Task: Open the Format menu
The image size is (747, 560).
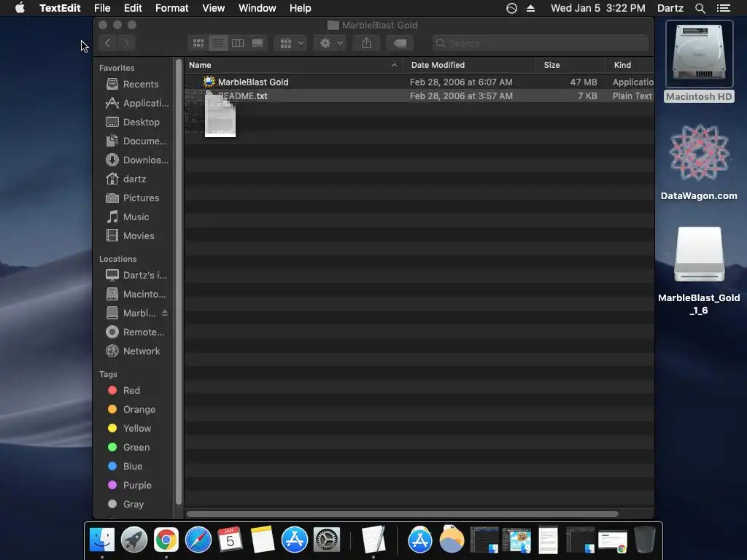Action: [172, 8]
